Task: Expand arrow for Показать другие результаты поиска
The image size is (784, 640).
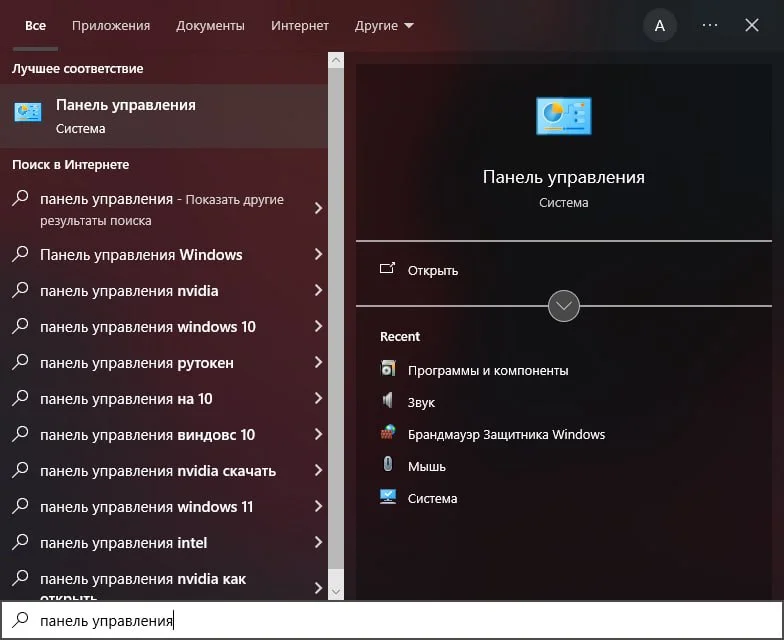Action: 318,208
